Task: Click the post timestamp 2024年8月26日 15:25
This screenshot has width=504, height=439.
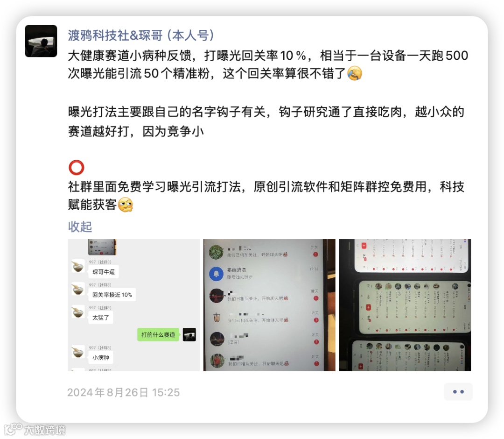Action: [123, 392]
